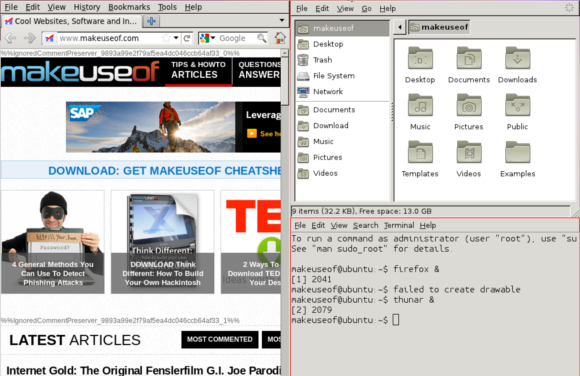Open the Examples folder icon in Thunar
Viewport: 580px width, 376px height.
pyautogui.click(x=517, y=152)
